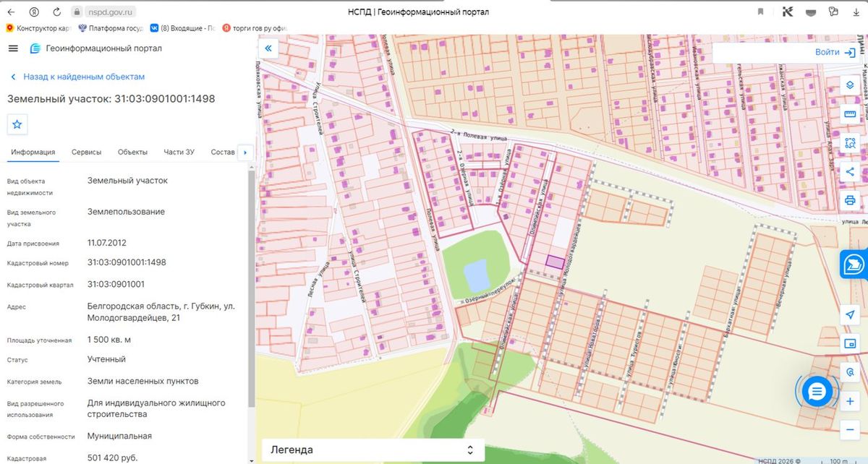Viewport: 868px width, 464px height.
Task: Click the Войти login button
Action: 835,52
